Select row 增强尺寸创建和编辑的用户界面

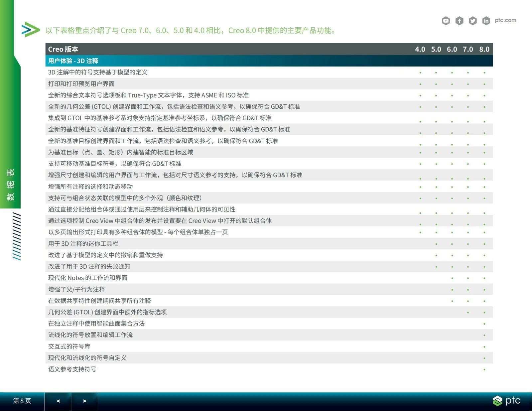coord(269,175)
